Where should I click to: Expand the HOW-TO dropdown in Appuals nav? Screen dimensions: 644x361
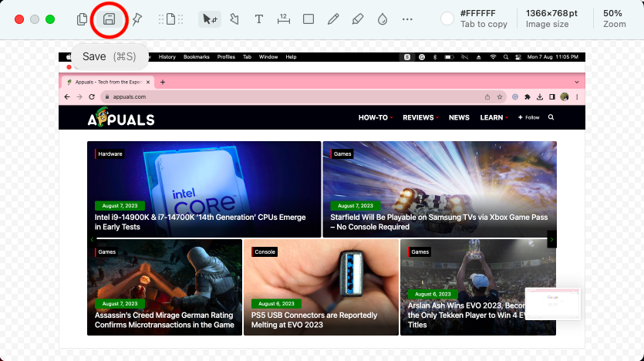coord(376,118)
